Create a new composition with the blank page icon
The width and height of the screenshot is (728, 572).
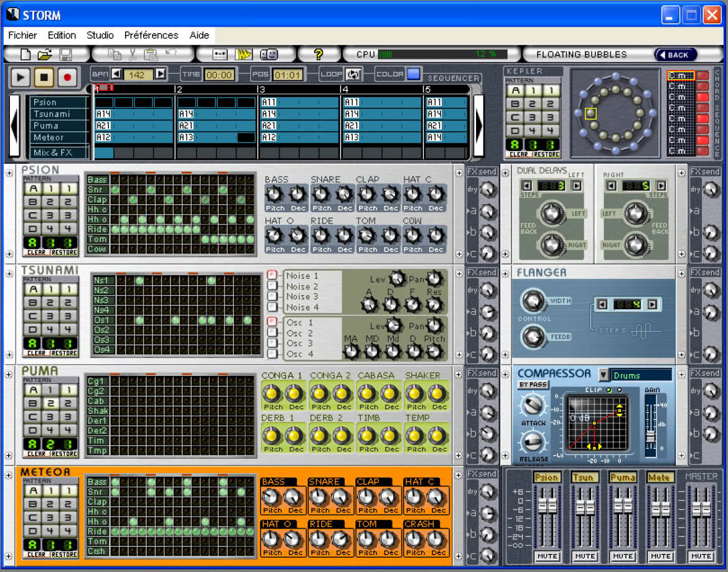click(26, 55)
